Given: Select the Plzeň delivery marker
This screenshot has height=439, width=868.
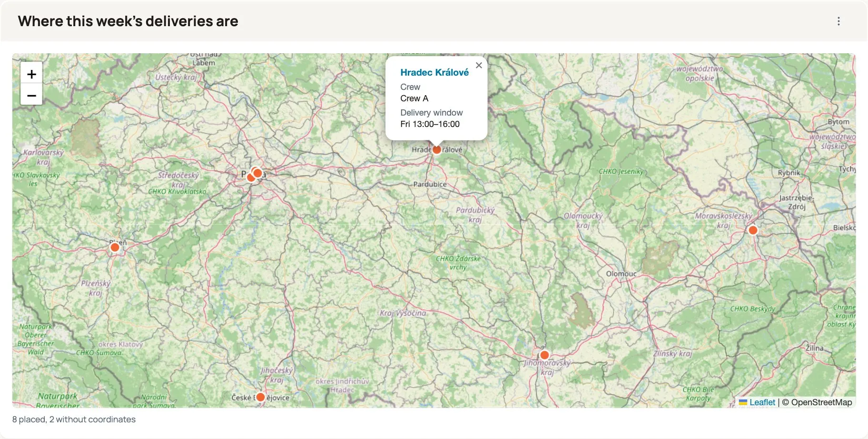Looking at the screenshot, I should pos(115,247).
